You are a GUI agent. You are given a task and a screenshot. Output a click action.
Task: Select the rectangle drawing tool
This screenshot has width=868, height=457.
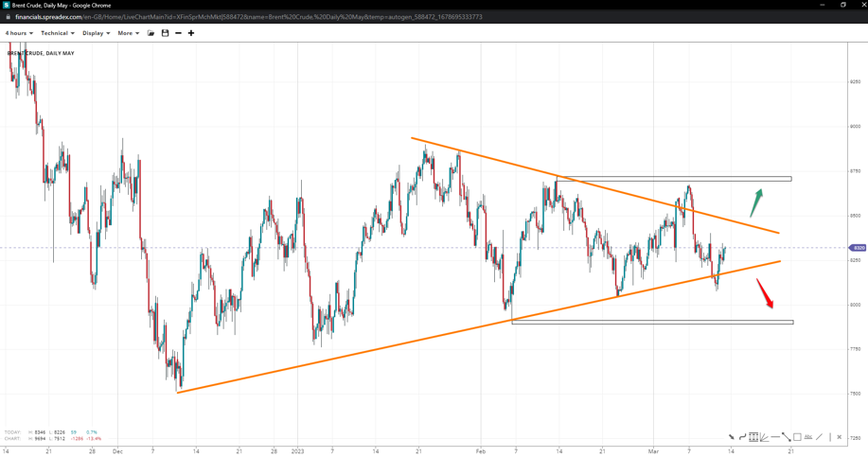tap(797, 437)
